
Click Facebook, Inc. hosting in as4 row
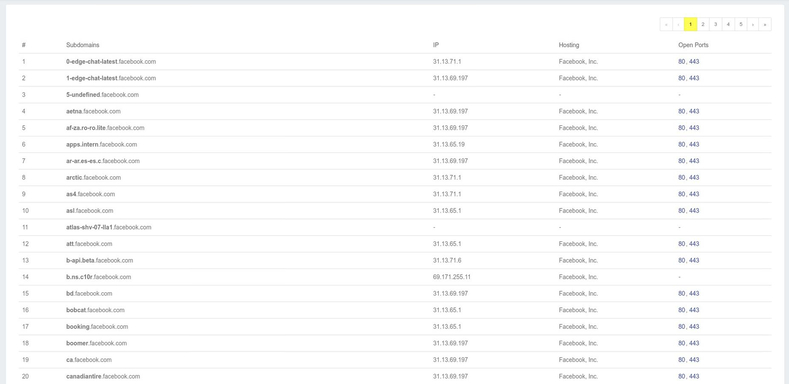[x=578, y=194]
